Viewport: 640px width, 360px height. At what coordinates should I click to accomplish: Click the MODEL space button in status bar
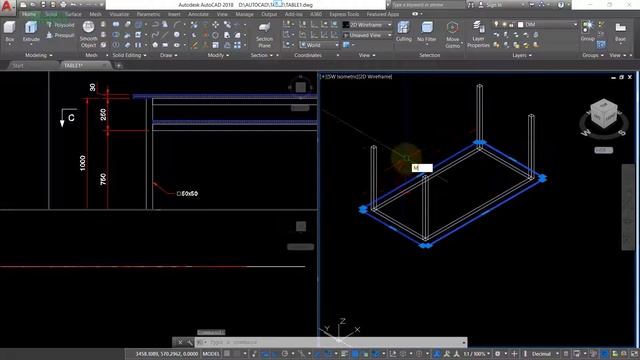(211, 354)
